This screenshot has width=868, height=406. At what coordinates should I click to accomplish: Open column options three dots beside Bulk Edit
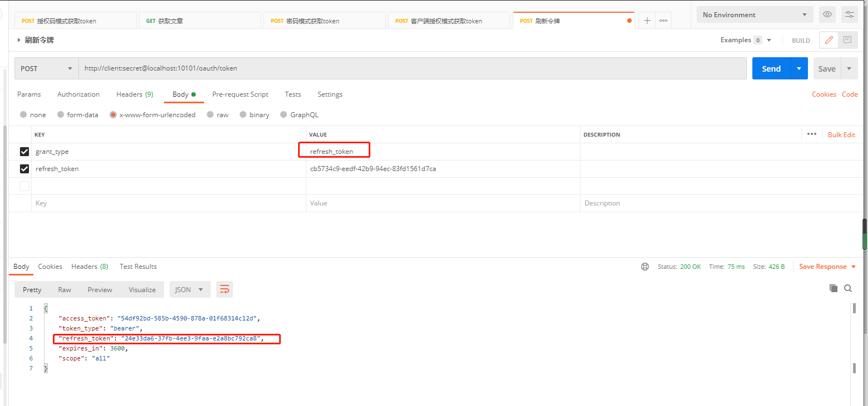[812, 134]
